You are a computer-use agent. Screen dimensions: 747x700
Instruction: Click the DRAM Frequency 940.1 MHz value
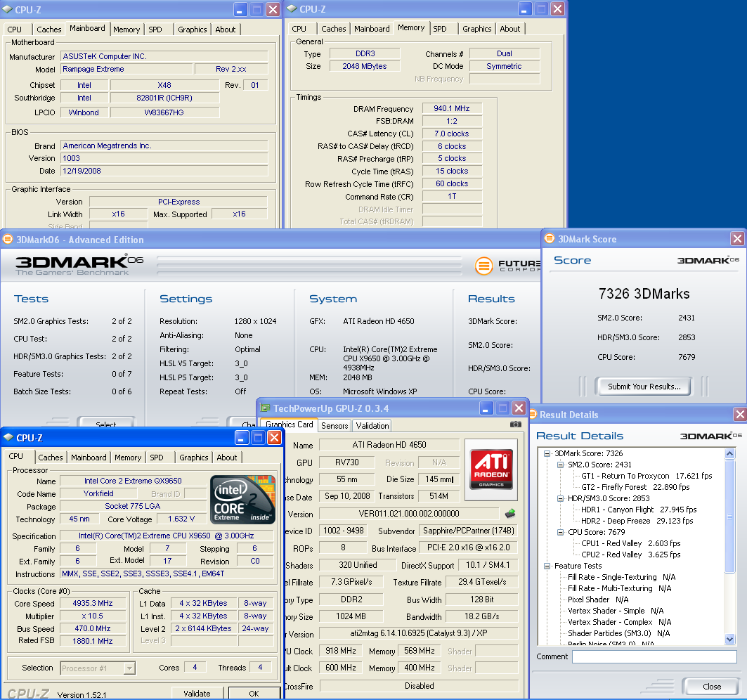click(x=452, y=109)
